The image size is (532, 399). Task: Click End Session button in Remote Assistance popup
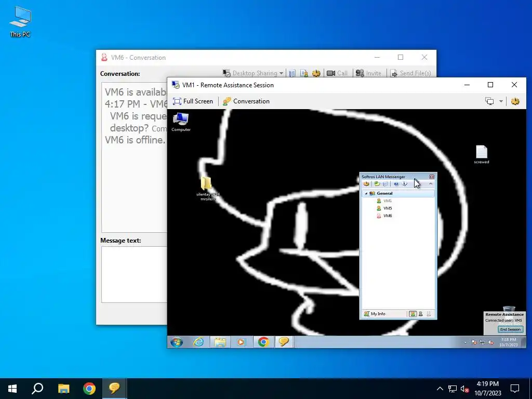click(x=510, y=329)
